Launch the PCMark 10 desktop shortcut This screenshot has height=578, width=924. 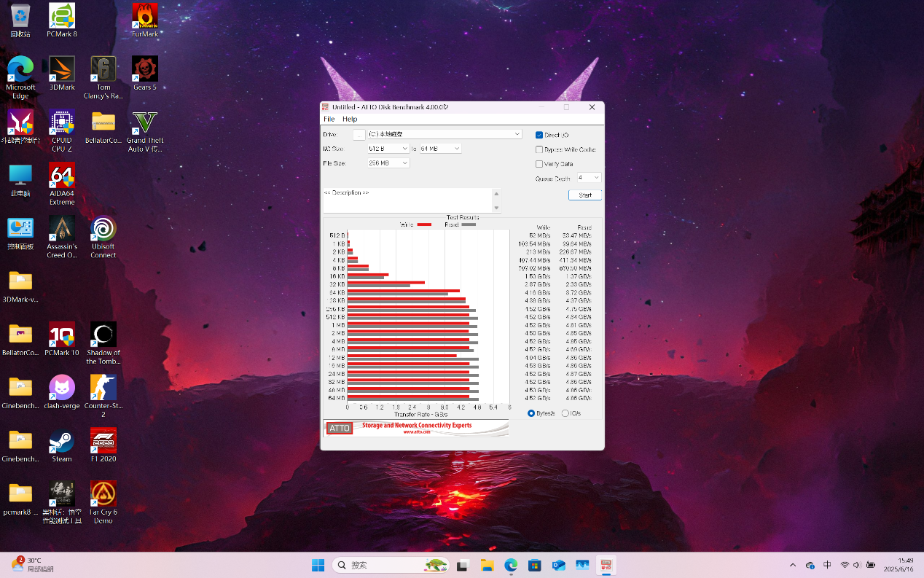(x=62, y=339)
